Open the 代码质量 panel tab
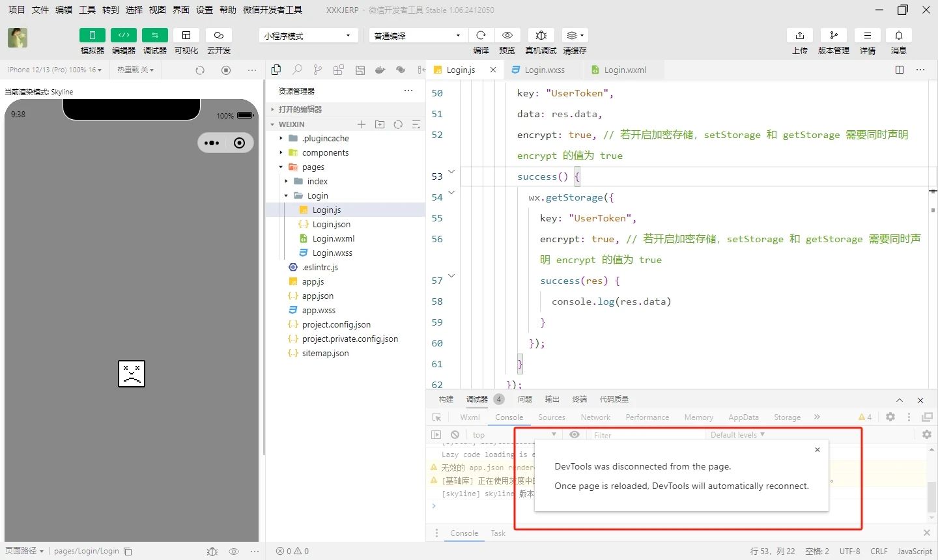Viewport: 938px width, 560px height. pyautogui.click(x=614, y=399)
